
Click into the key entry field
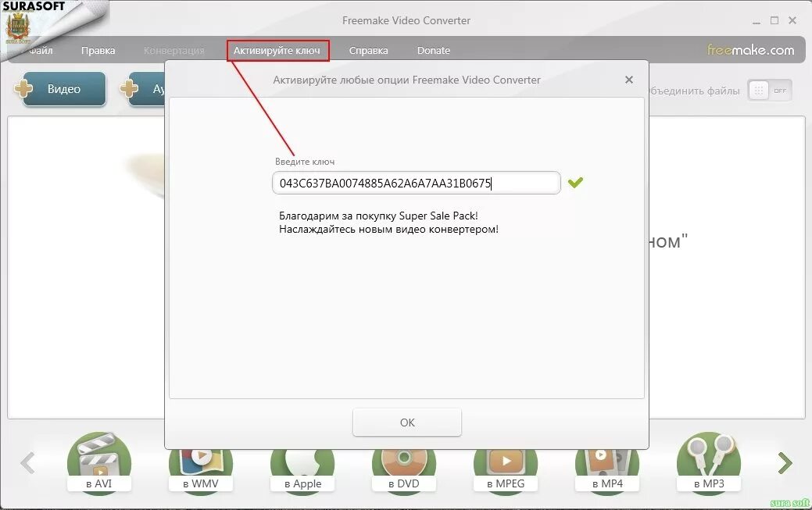point(417,183)
